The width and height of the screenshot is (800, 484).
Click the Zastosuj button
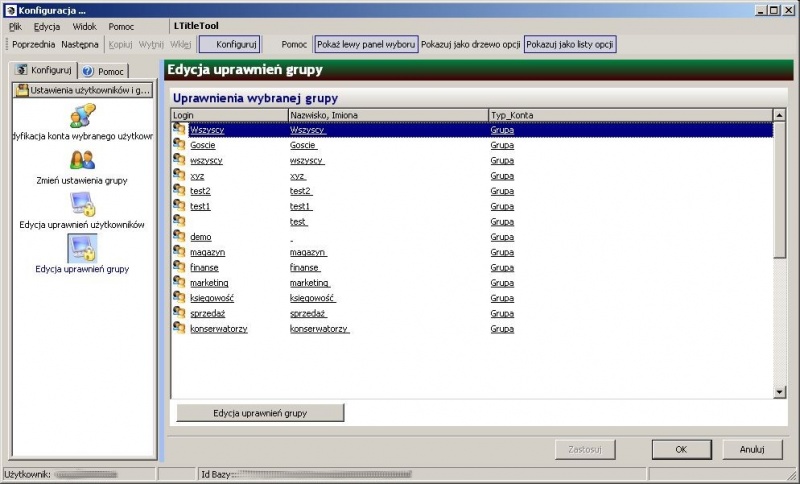(585, 449)
